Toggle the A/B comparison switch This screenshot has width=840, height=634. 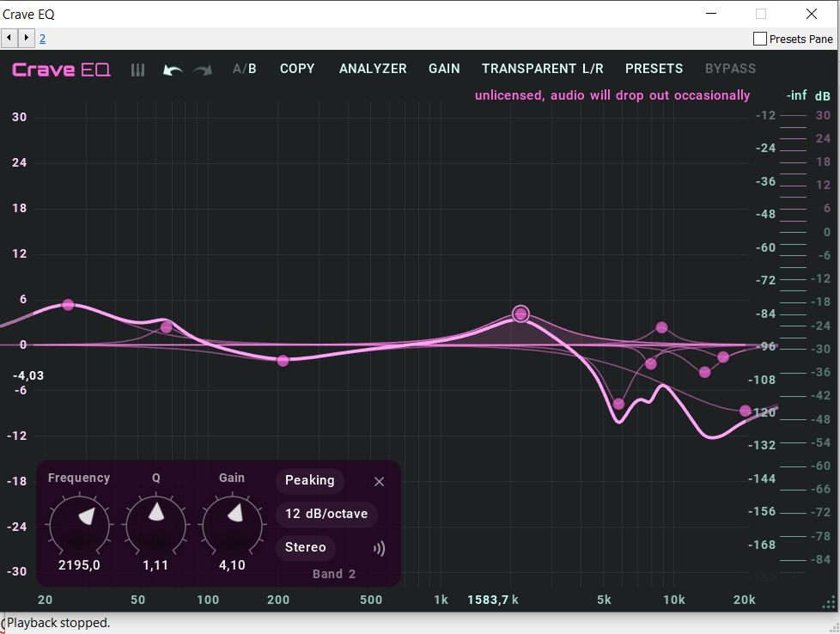[245, 69]
